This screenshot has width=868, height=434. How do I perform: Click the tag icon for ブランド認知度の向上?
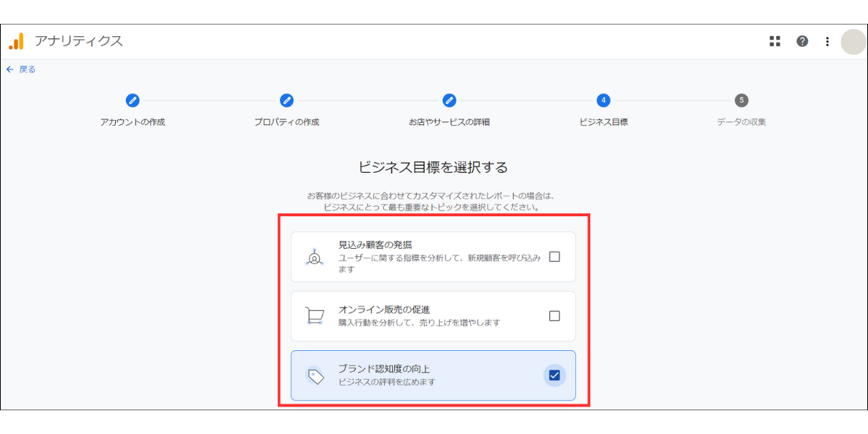point(315,376)
